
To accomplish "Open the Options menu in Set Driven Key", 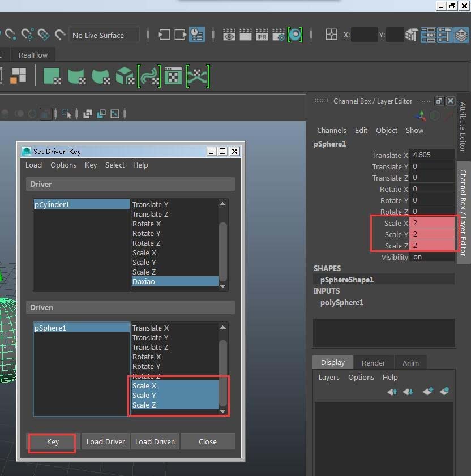I will (63, 165).
